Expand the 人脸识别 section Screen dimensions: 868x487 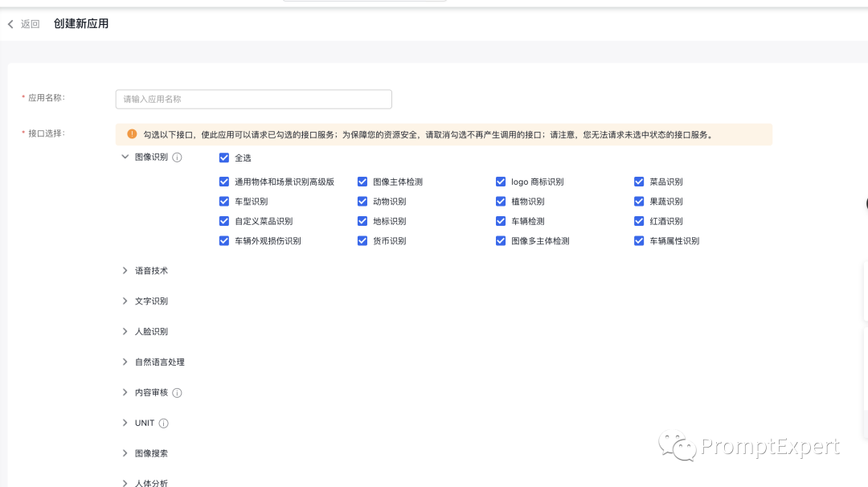125,331
